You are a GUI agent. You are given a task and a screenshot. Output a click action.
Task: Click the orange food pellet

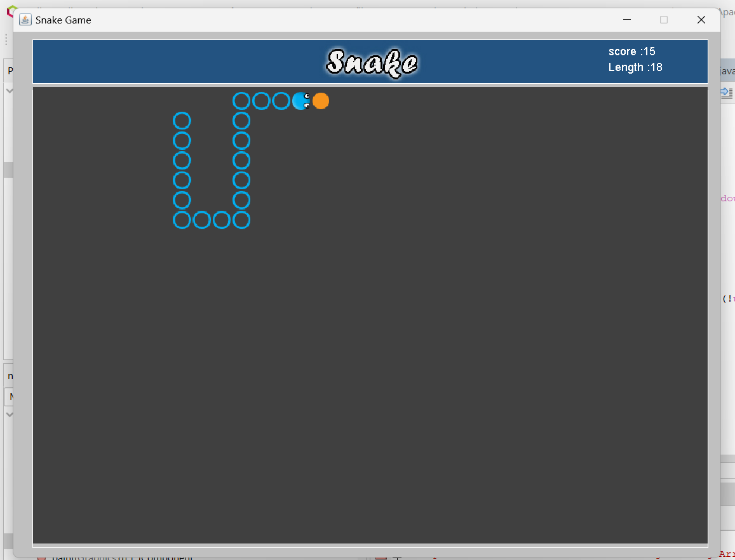pos(321,101)
